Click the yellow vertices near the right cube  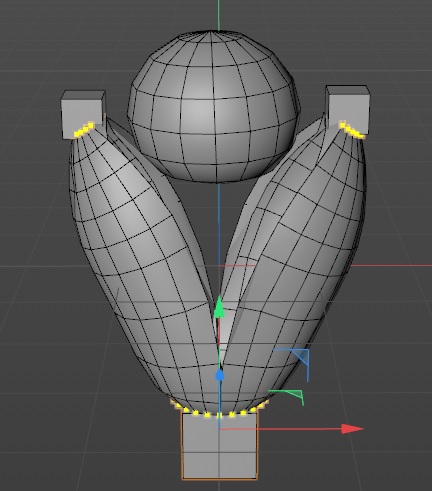[352, 130]
